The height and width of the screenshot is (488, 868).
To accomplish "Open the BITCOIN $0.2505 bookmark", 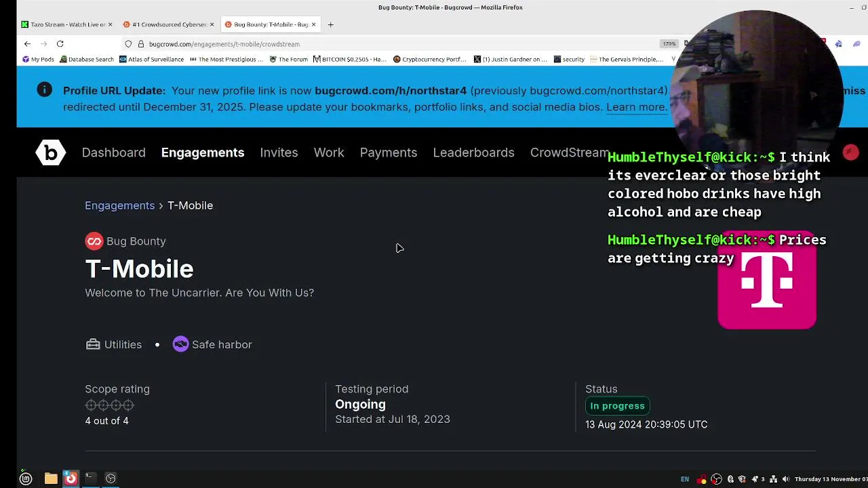I will point(350,60).
